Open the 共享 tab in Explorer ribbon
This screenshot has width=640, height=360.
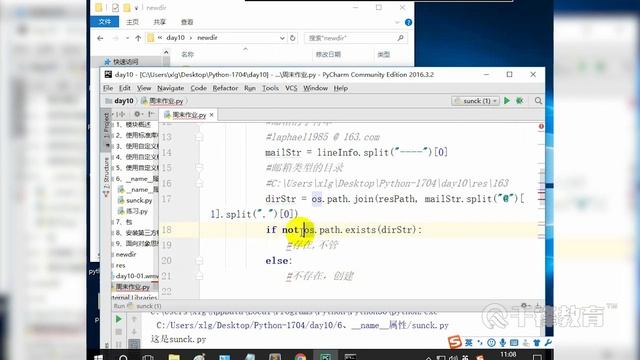160,22
